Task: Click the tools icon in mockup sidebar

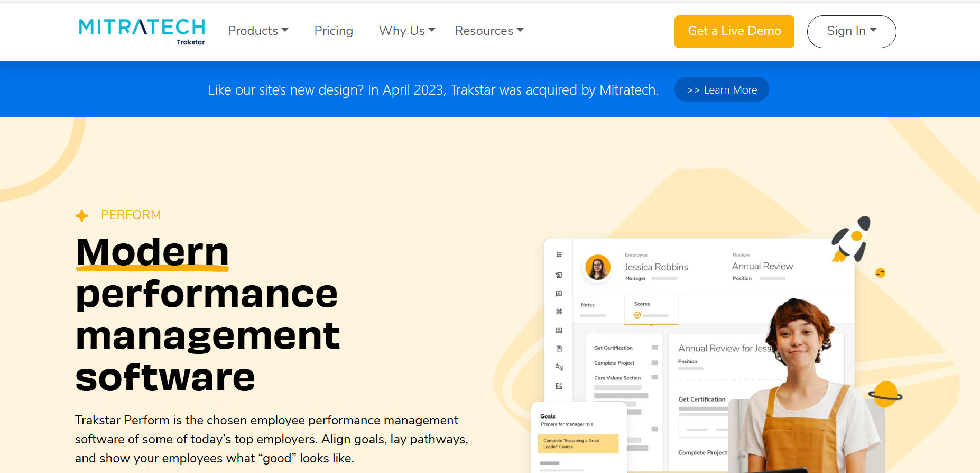Action: 559,312
